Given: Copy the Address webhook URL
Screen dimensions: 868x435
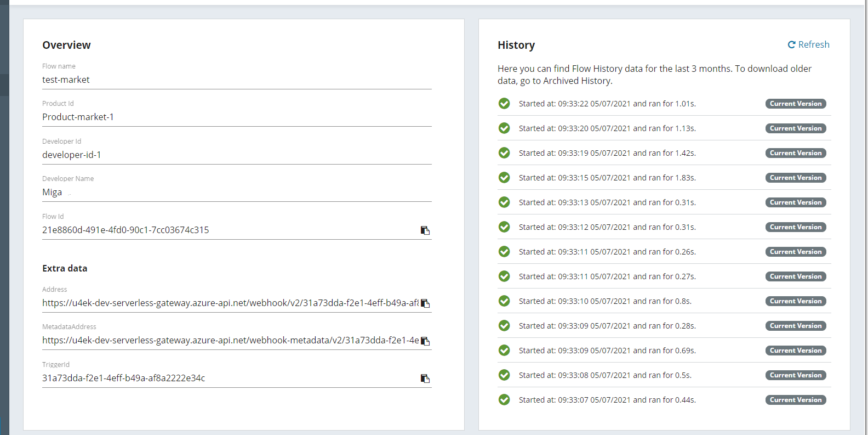Looking at the screenshot, I should (x=425, y=303).
